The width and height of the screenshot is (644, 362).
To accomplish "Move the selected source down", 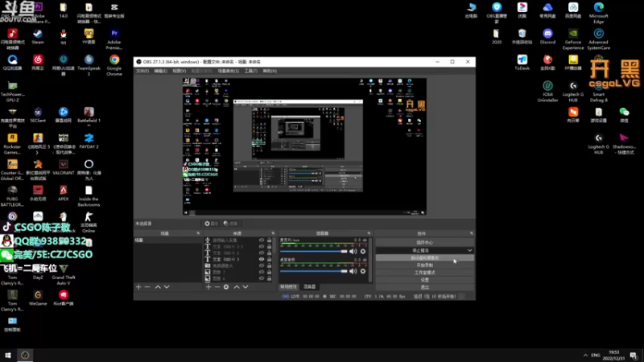I will [x=246, y=287].
